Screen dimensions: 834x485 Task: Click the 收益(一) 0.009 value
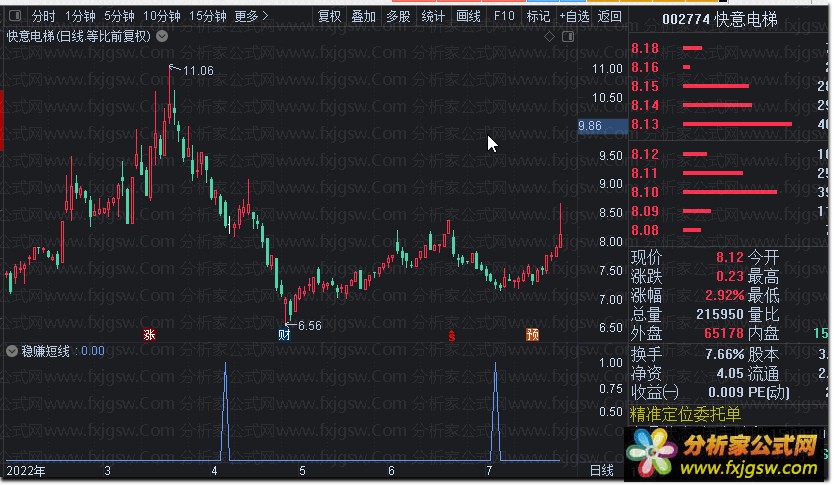click(726, 392)
